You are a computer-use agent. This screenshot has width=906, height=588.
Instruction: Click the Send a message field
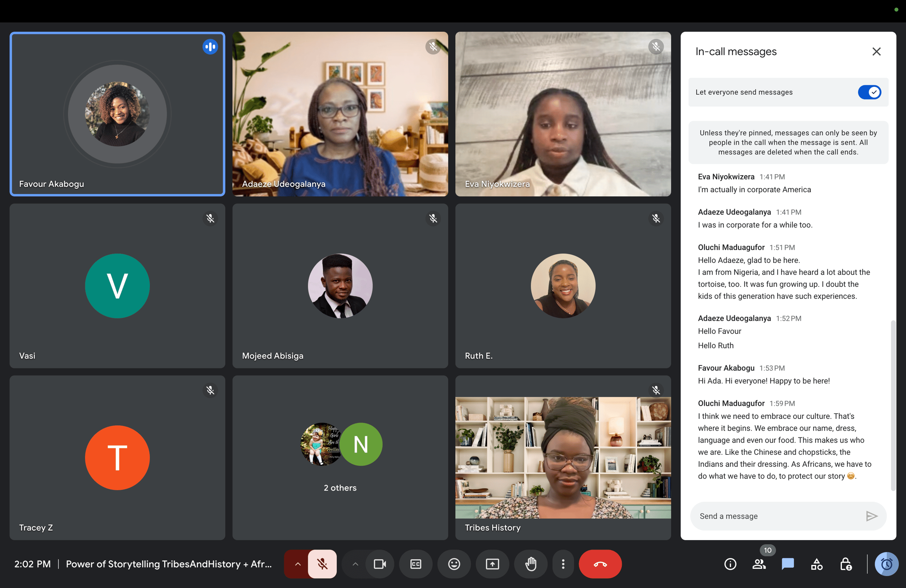coord(777,516)
